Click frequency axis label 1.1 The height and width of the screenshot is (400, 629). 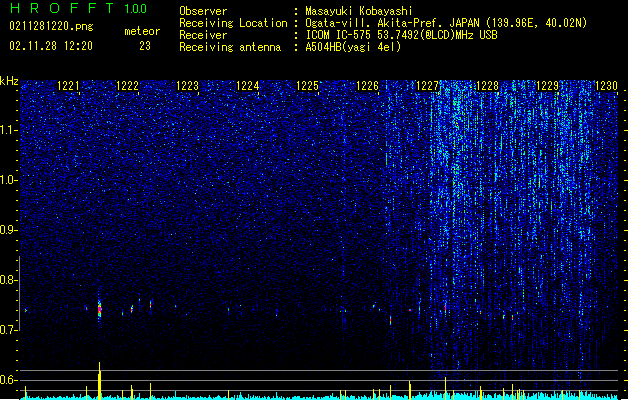[9, 130]
